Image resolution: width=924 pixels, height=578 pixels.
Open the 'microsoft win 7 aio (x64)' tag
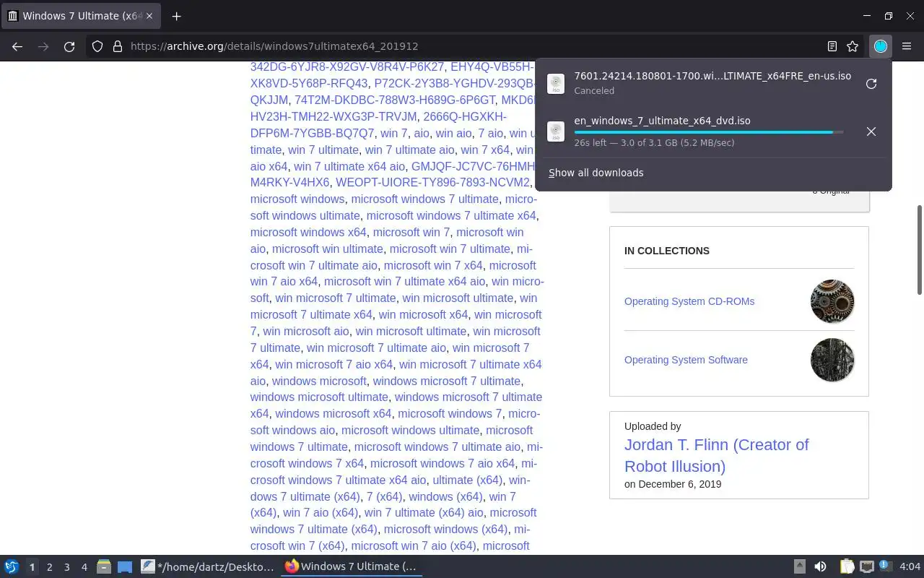click(414, 545)
